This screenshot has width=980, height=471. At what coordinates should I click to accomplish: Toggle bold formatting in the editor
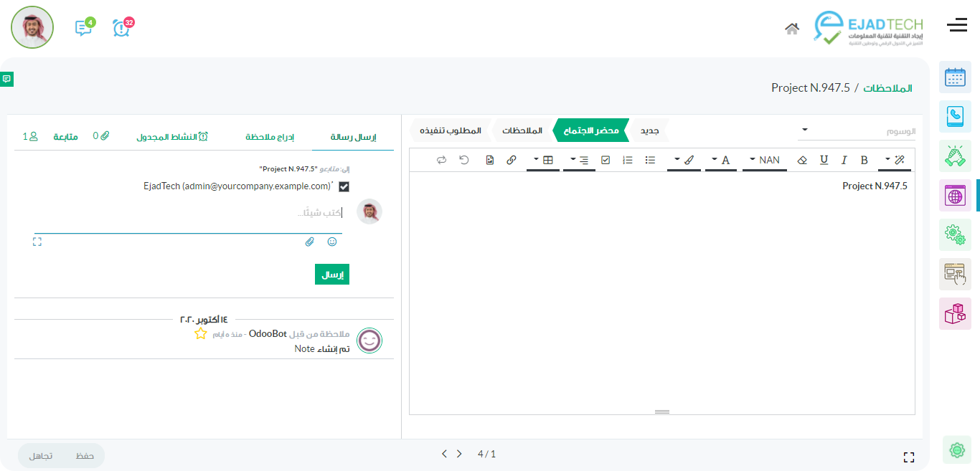click(x=864, y=160)
